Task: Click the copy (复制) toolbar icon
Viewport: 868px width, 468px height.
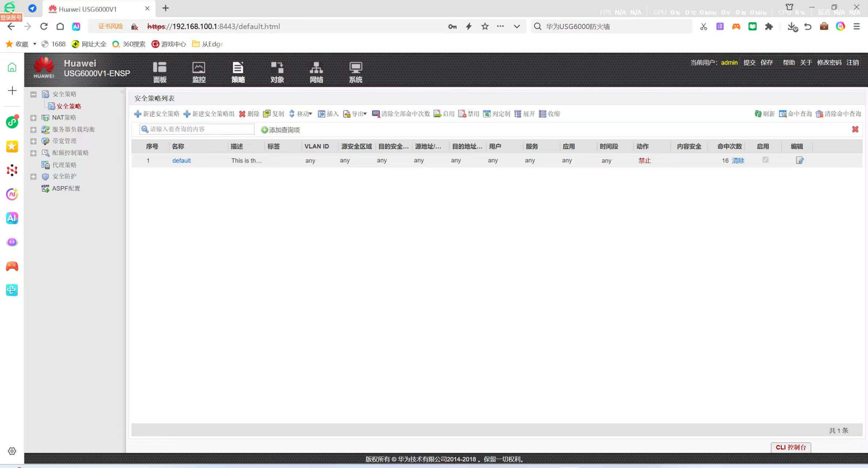Action: coord(267,114)
